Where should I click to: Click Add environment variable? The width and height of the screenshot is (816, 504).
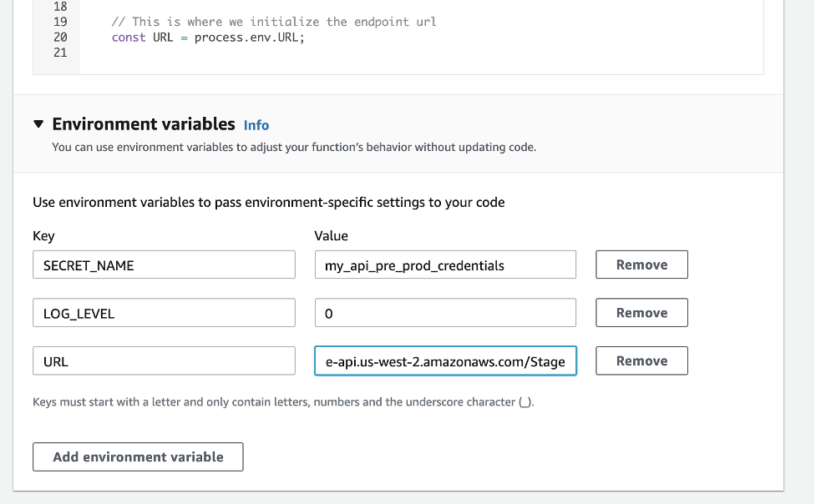(x=137, y=456)
